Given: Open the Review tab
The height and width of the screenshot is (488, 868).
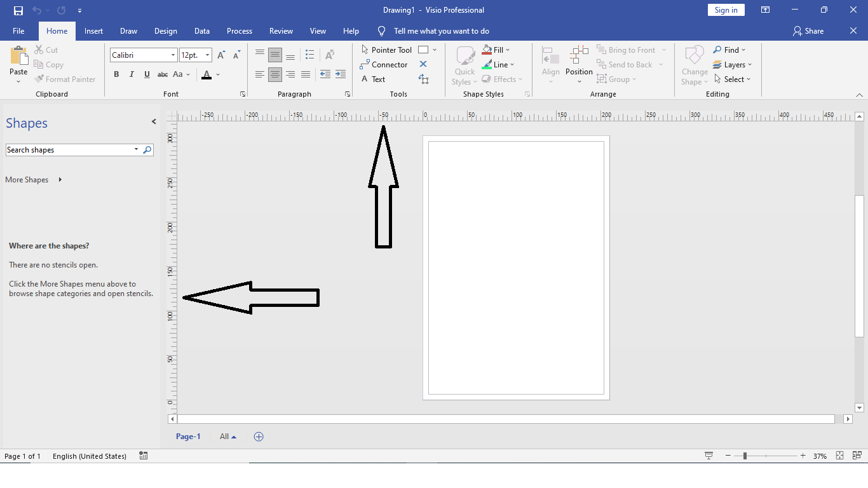Looking at the screenshot, I should coord(281,30).
